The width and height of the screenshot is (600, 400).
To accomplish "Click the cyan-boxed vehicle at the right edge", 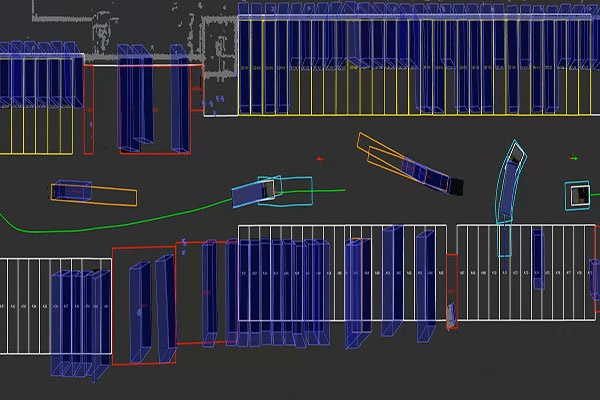I will 578,195.
